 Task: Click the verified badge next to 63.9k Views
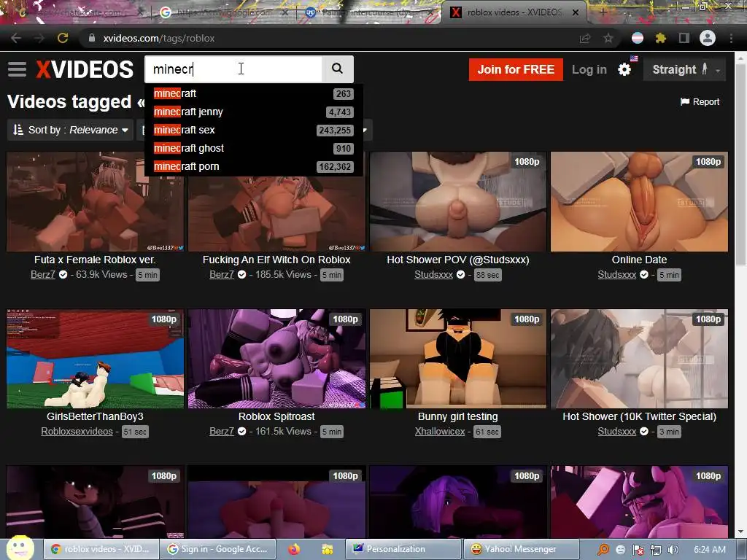(63, 275)
